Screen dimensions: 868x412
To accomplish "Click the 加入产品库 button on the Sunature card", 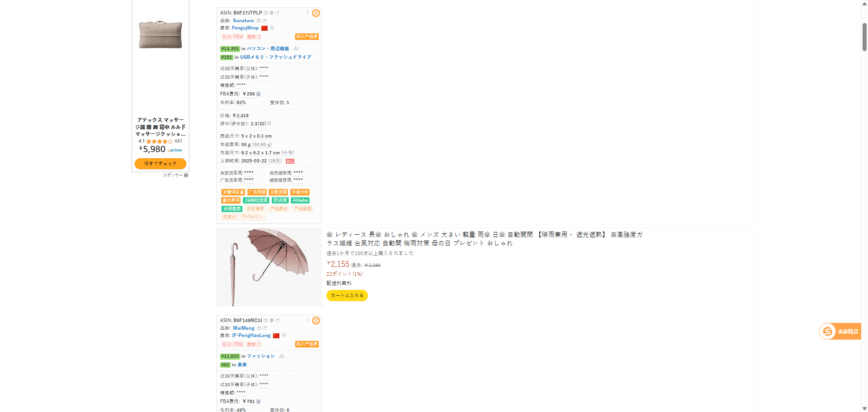I will (x=307, y=37).
